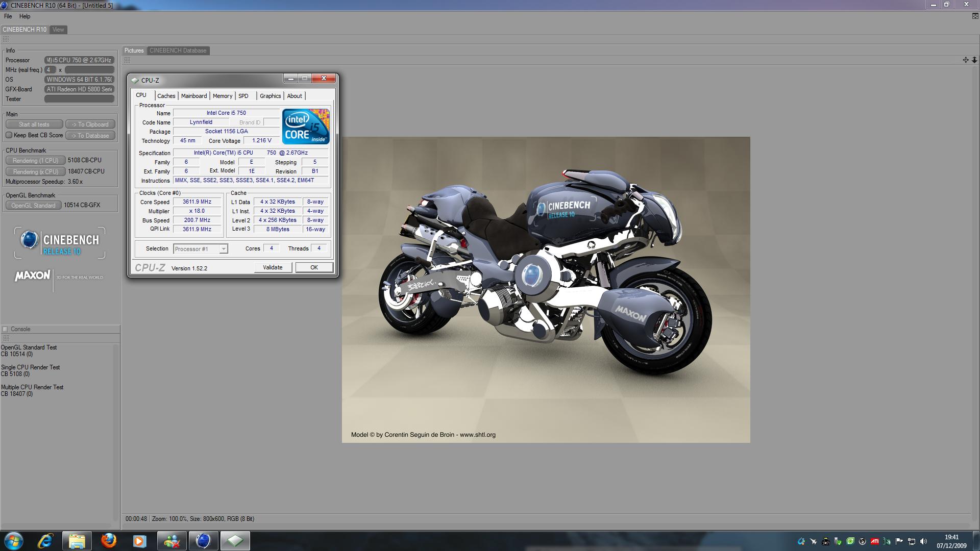
Task: Click the Processor info field in Cinebench
Action: pyautogui.click(x=79, y=60)
